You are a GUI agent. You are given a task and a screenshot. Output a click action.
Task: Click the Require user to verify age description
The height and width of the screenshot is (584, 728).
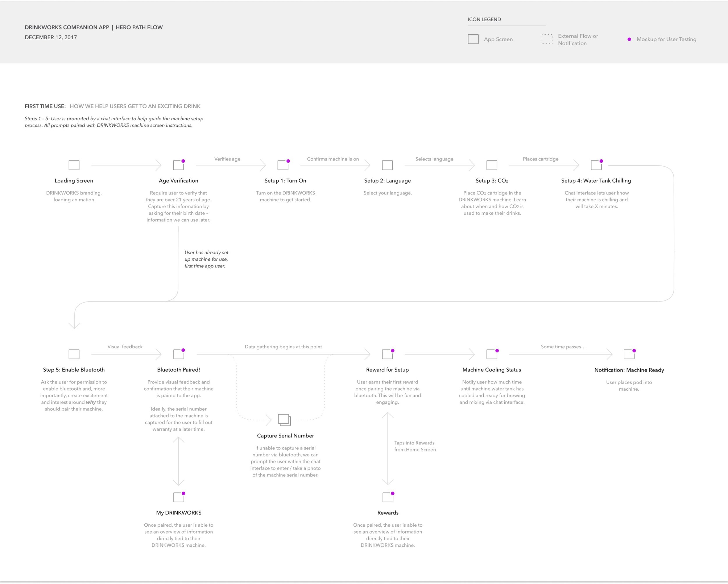pyautogui.click(x=179, y=207)
